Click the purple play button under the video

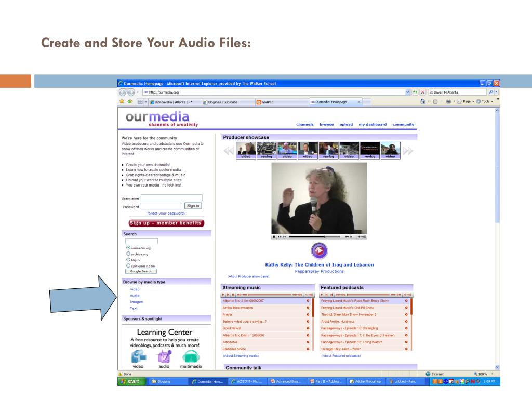pos(319,250)
